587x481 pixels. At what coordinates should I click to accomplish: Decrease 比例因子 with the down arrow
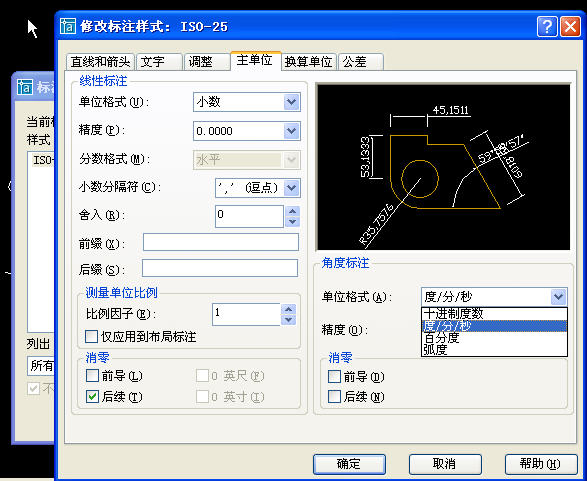(289, 320)
